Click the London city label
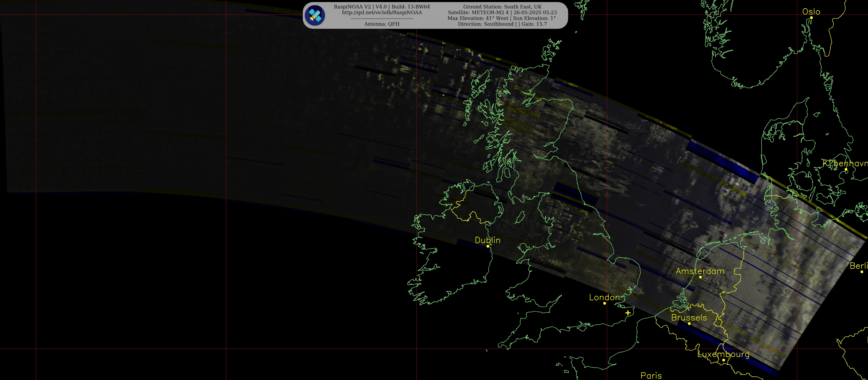Viewport: 868px width, 380px height. point(605,297)
